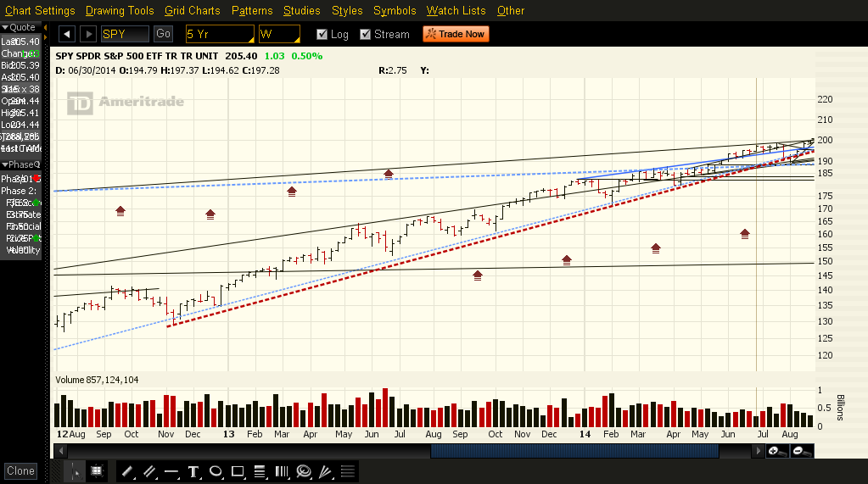Zoom in on the chart
The image size is (868, 484).
(x=777, y=451)
